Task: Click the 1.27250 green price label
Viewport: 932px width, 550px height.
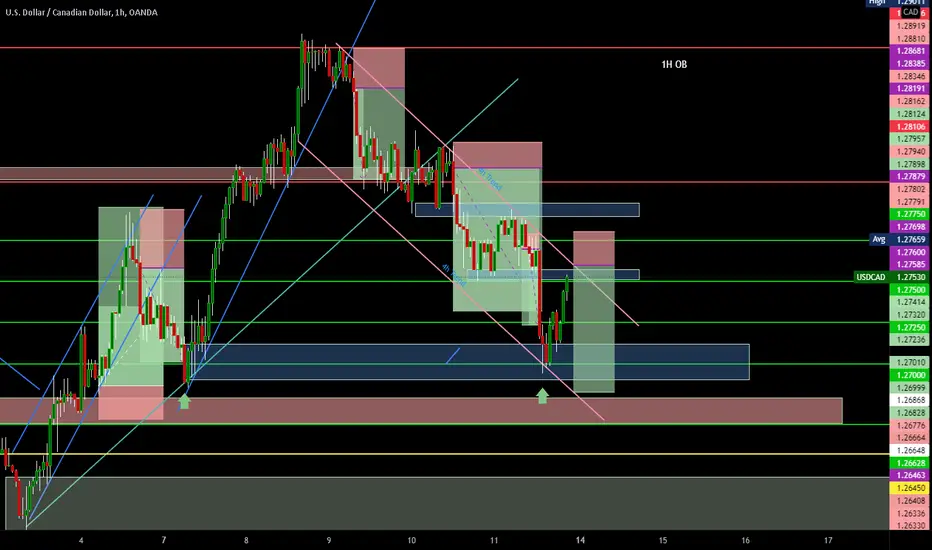Action: 909,328
